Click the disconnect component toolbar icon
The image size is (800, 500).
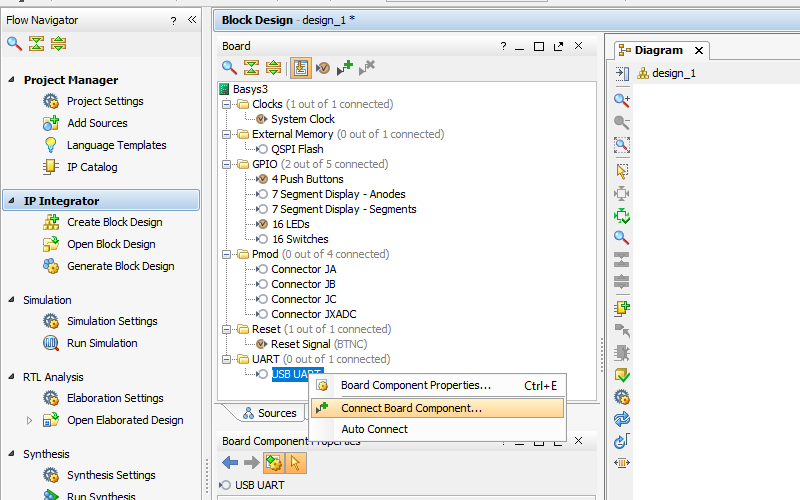click(x=367, y=67)
